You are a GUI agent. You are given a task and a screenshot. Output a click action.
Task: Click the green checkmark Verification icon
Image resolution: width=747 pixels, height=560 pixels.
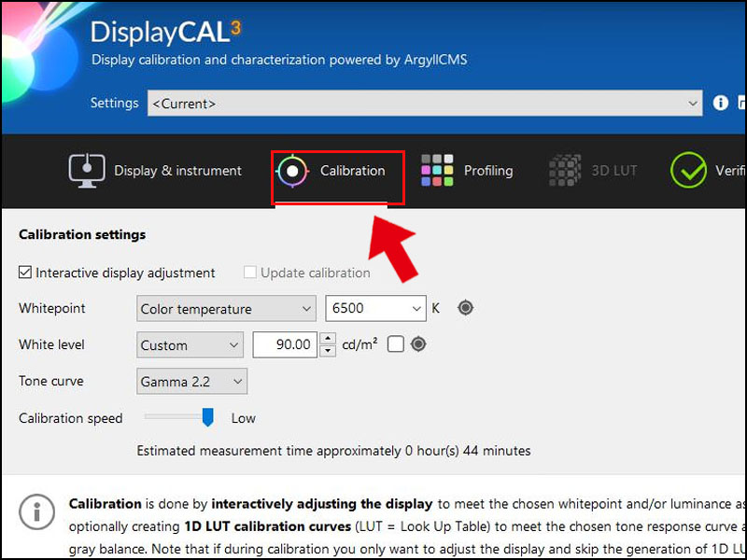[x=688, y=171]
